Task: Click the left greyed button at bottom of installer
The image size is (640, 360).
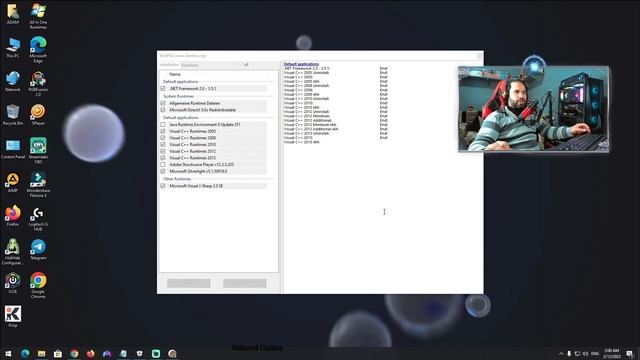Action: coord(189,283)
